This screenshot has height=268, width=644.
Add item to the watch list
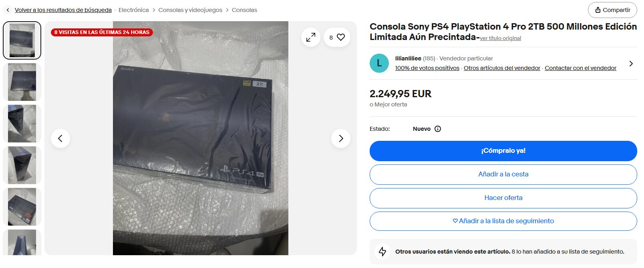coord(503,221)
